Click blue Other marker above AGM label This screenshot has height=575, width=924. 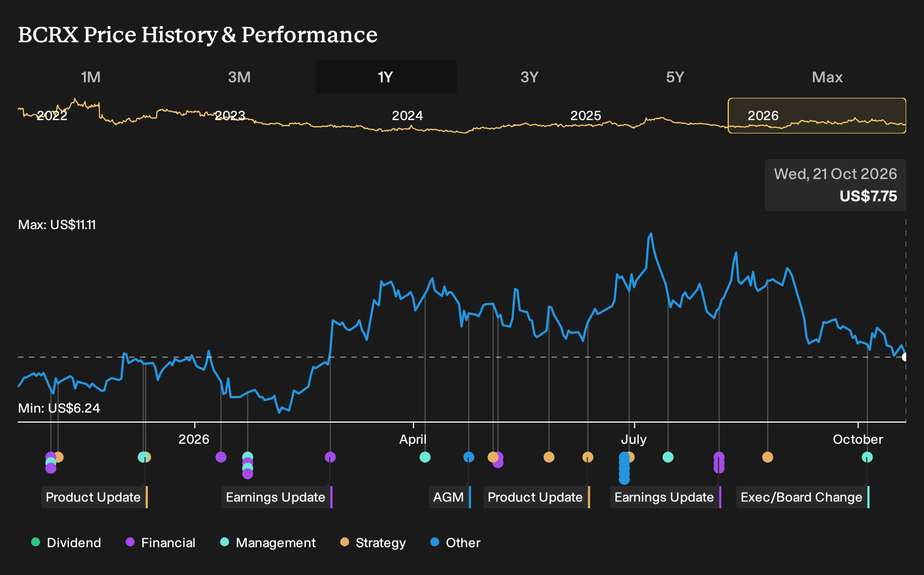pos(469,457)
